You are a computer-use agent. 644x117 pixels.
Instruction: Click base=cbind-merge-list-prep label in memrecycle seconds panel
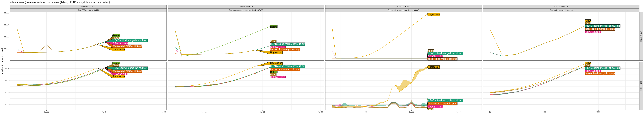pyautogui.click(x=285, y=69)
